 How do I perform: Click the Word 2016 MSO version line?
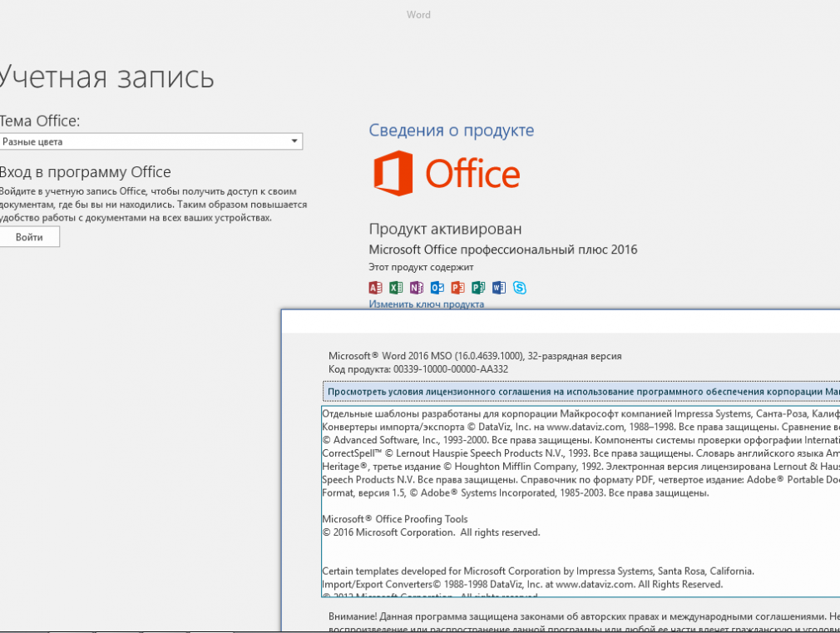[475, 356]
